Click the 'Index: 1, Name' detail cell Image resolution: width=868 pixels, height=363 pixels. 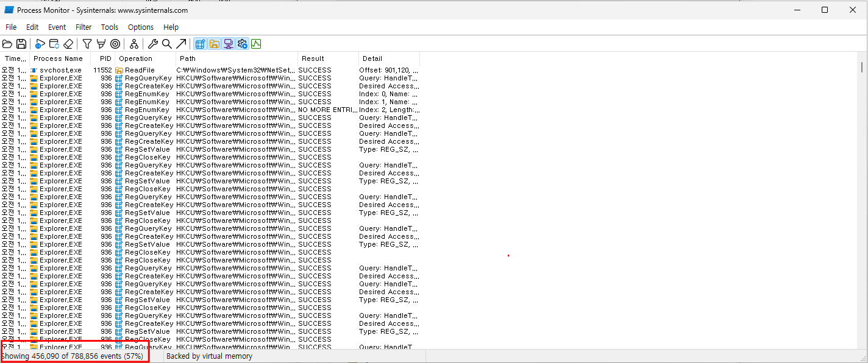(x=389, y=102)
